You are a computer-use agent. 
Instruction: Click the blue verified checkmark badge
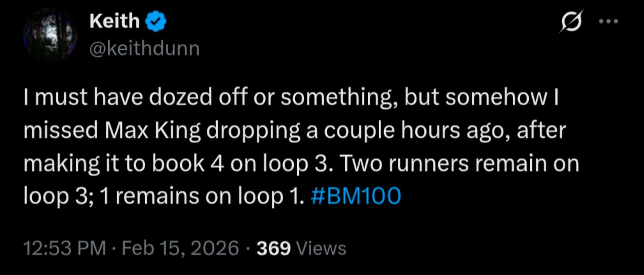pyautogui.click(x=156, y=21)
